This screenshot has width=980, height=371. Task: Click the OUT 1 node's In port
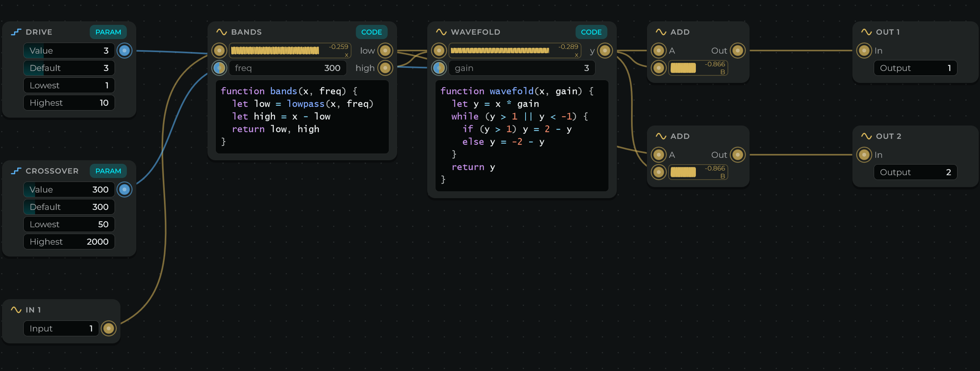(864, 51)
